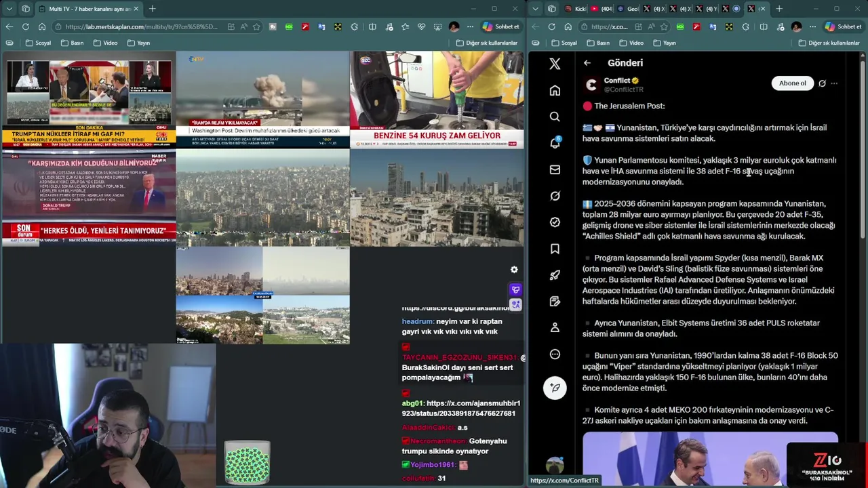Select the Benzine 54 Kuruş Zam stream
The image size is (868, 488).
(x=437, y=100)
